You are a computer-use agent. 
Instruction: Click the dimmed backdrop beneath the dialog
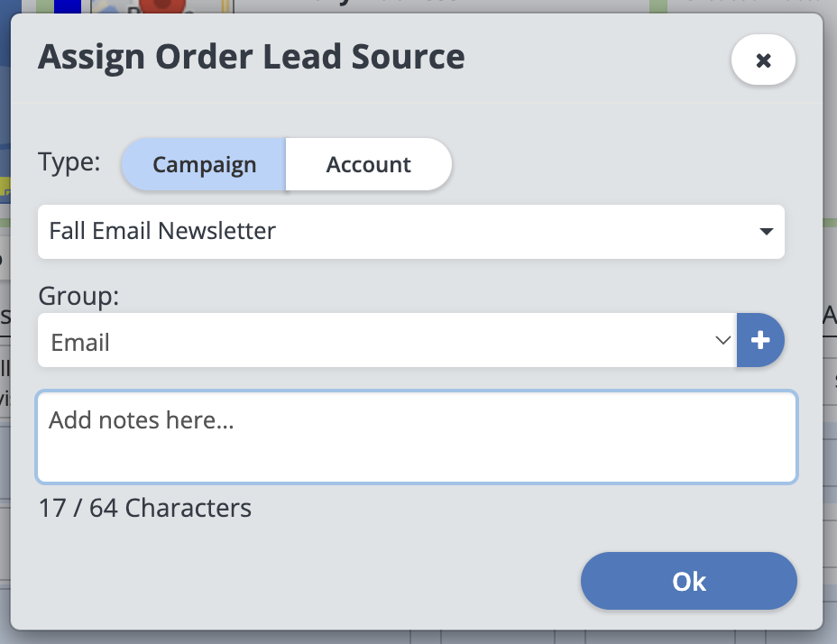coord(415,637)
